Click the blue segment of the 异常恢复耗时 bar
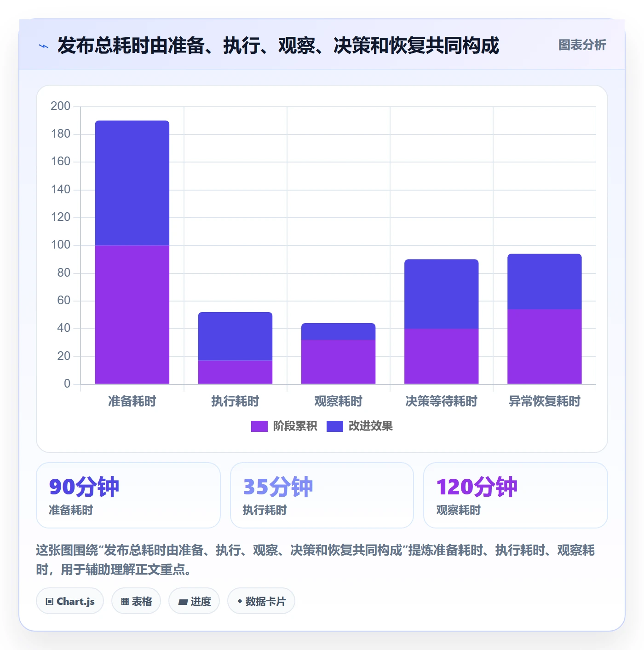The image size is (644, 650). 544,281
